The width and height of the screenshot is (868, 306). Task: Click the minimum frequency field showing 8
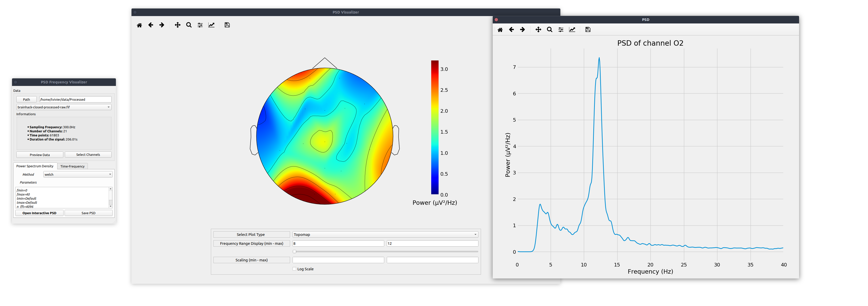pos(338,243)
